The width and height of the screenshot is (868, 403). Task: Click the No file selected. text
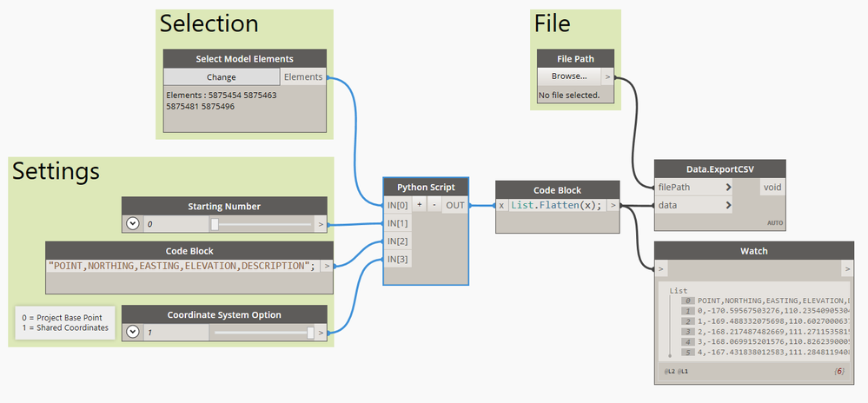click(x=569, y=96)
